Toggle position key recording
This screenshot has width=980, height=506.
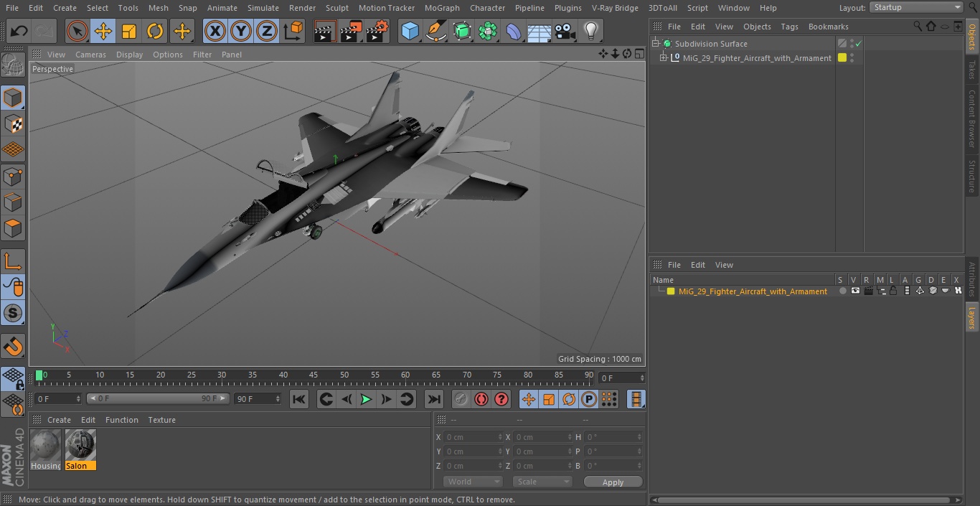click(529, 399)
